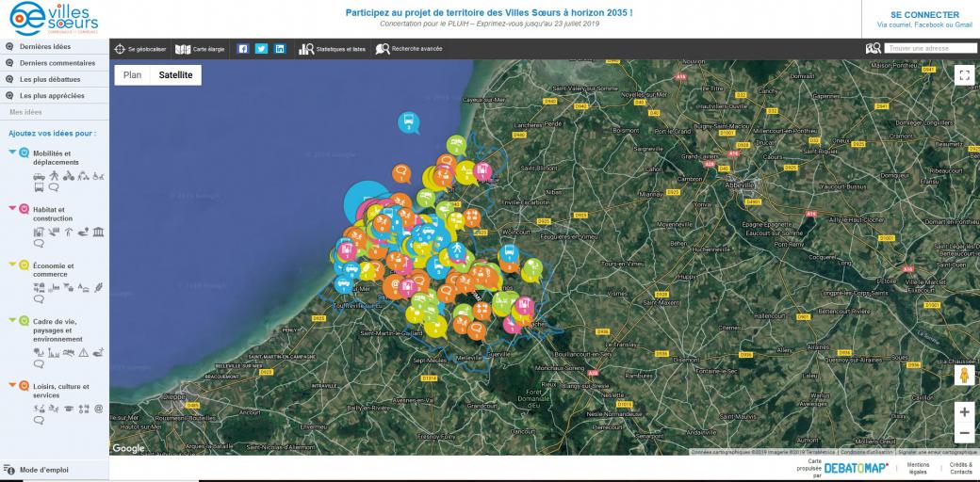Viewport: 980px width, 482px height.
Task: Open Crédits & Contacts link
Action: (x=960, y=468)
